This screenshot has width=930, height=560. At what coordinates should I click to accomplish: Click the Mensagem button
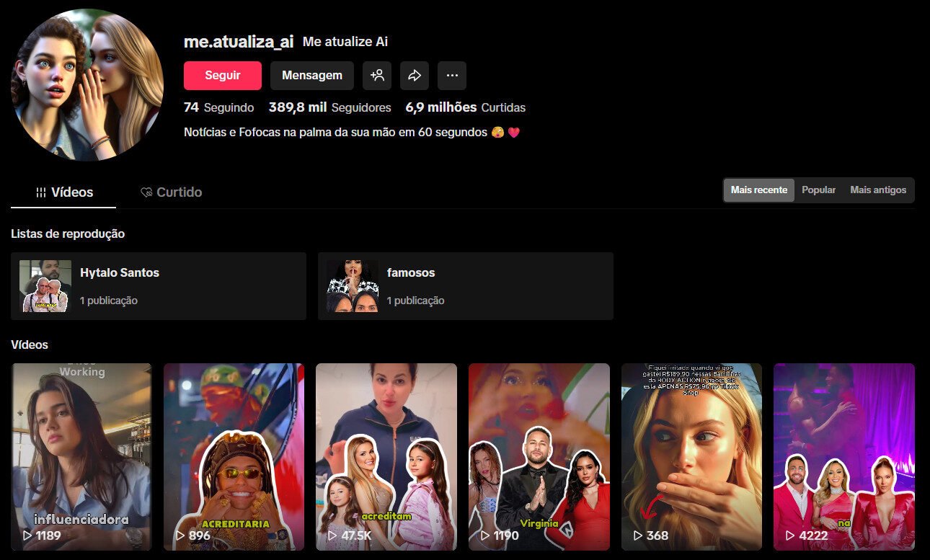tap(311, 75)
